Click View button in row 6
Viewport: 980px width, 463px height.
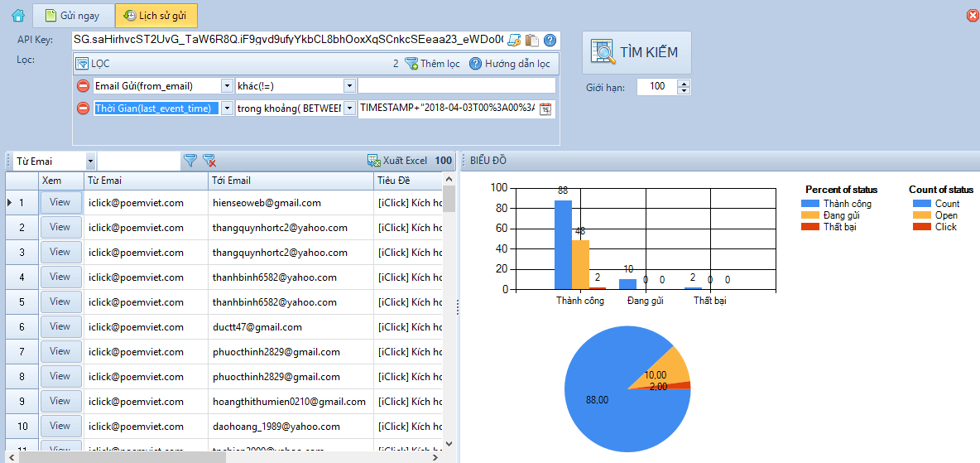[60, 326]
